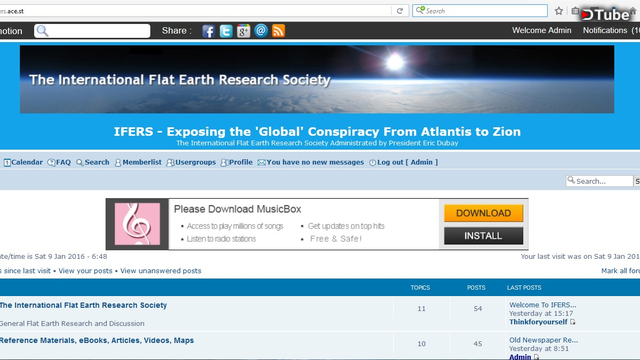Click the TOPICS column header
The image size is (640, 360).
pos(420,288)
